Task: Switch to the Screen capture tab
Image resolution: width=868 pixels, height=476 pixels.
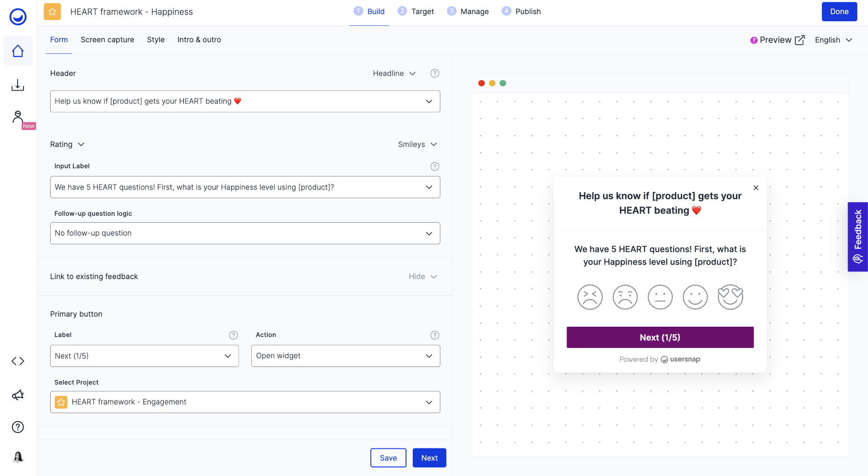Action: click(x=107, y=40)
